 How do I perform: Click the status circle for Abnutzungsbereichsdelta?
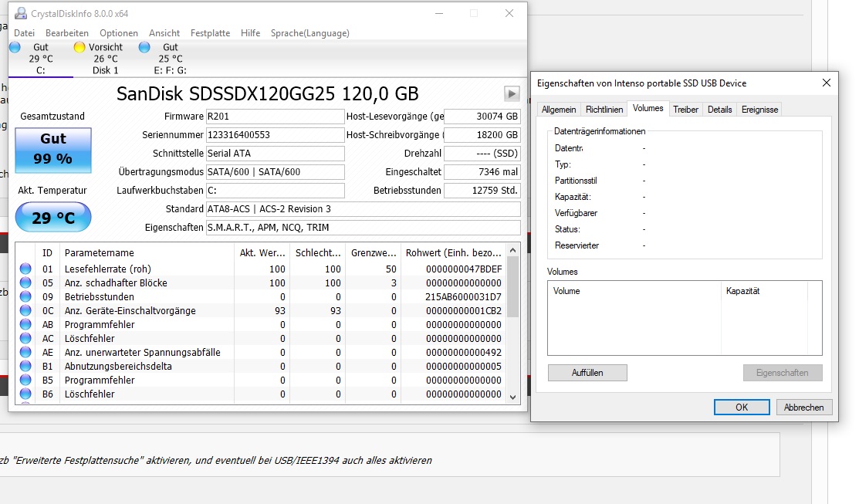tap(25, 366)
